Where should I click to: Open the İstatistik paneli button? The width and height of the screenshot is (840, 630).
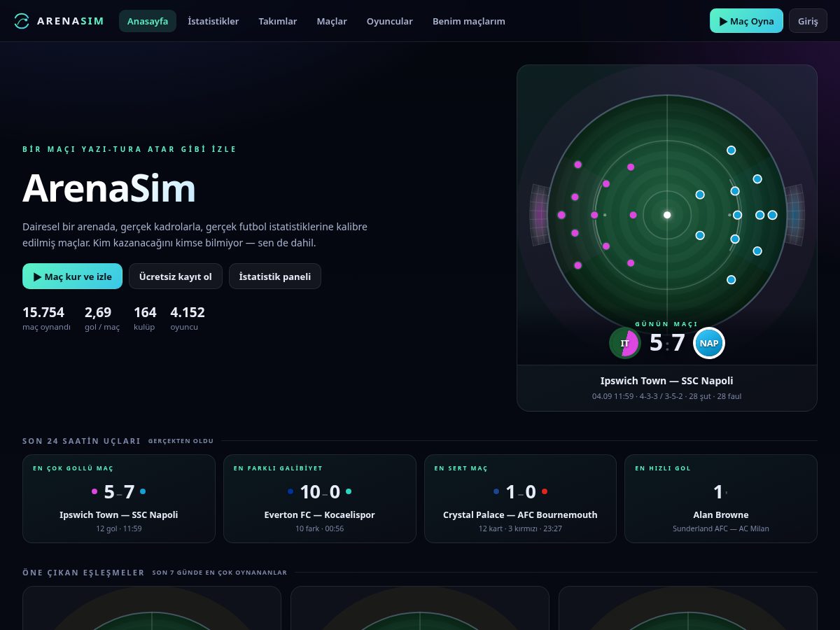pos(275,276)
